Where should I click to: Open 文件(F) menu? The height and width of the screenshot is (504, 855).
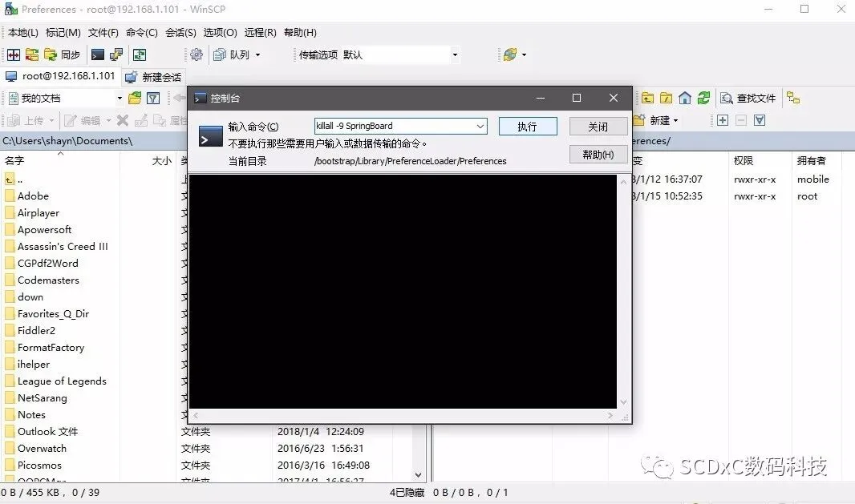pos(103,33)
